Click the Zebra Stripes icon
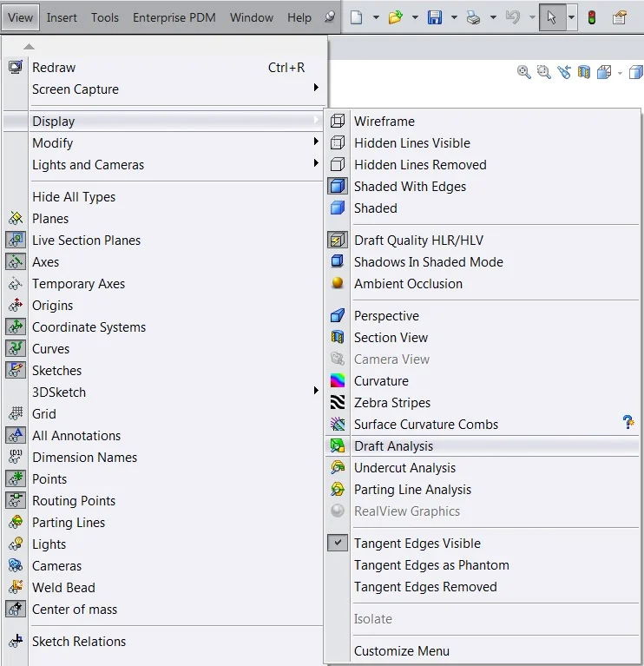644x666 pixels. pyautogui.click(x=338, y=402)
